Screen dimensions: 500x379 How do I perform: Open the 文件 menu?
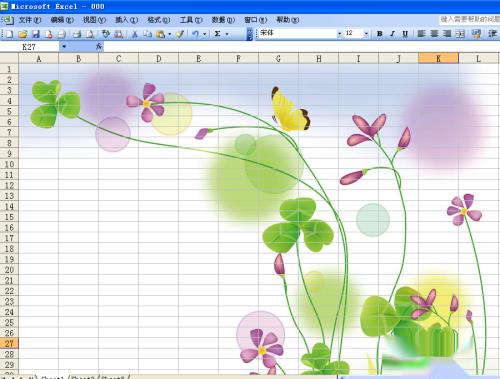pos(30,20)
